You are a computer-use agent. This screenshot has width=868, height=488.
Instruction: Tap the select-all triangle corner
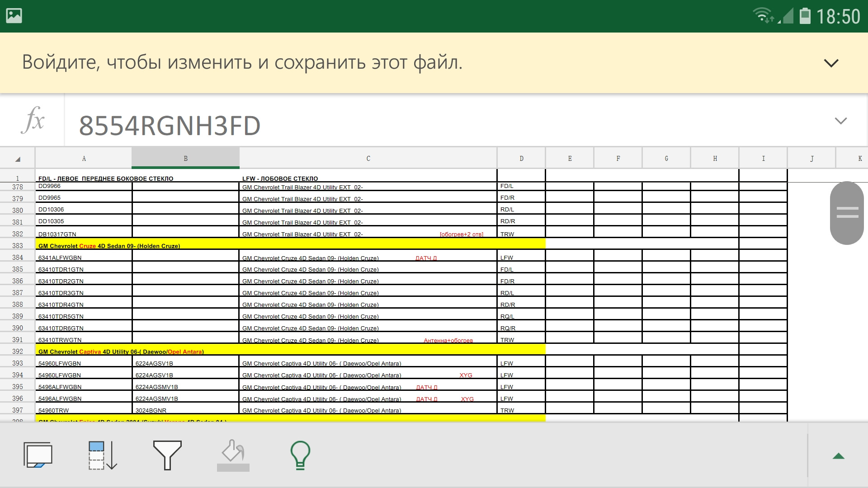(x=18, y=159)
